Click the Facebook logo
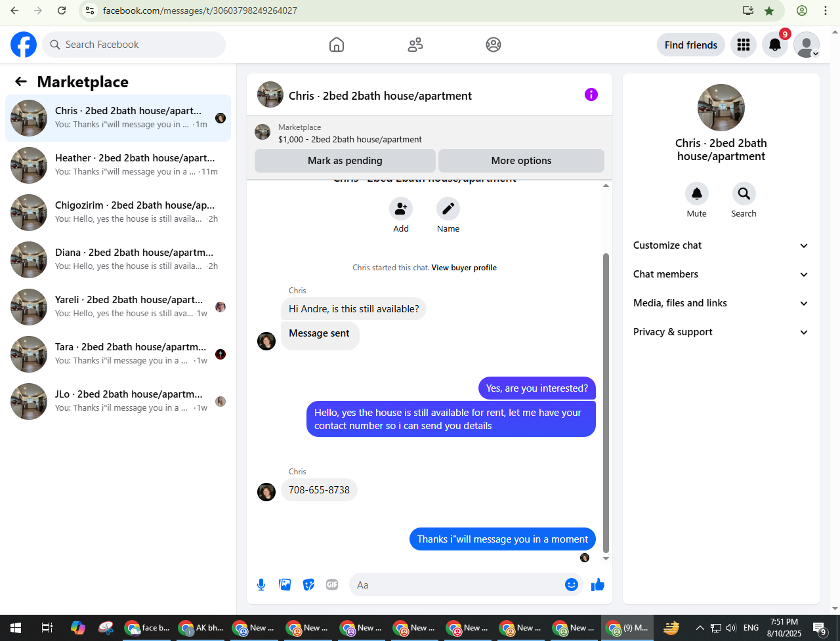Screen dimensions: 840x641 (24, 45)
